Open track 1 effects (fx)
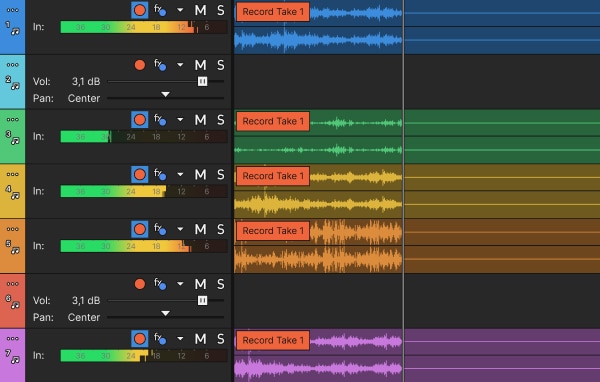 (x=160, y=10)
